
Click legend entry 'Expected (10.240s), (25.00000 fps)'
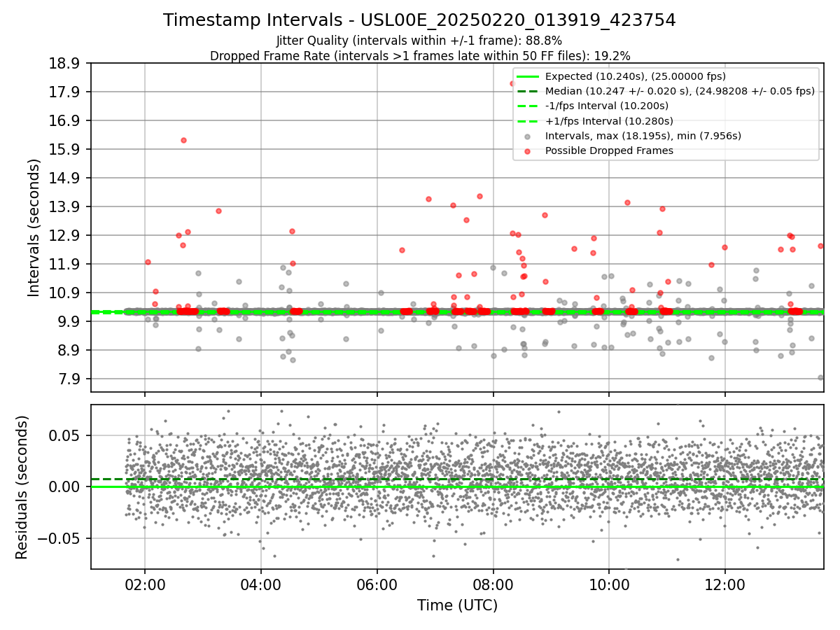(636, 76)
